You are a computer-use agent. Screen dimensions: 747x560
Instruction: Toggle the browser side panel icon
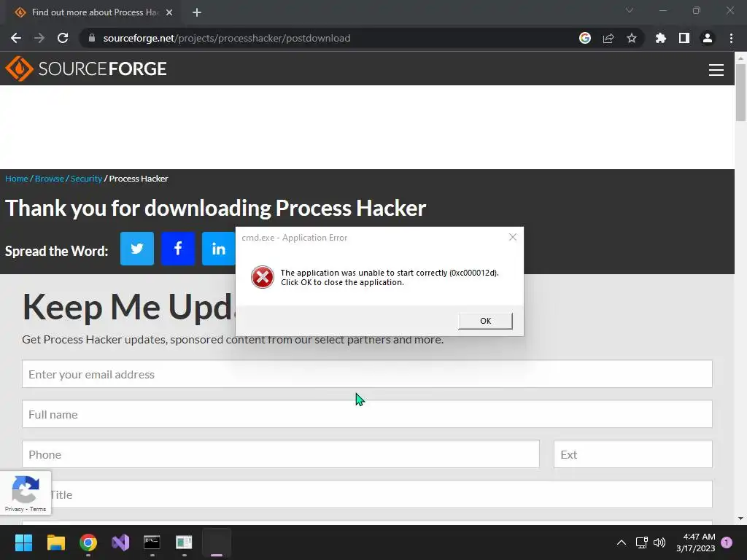(684, 38)
